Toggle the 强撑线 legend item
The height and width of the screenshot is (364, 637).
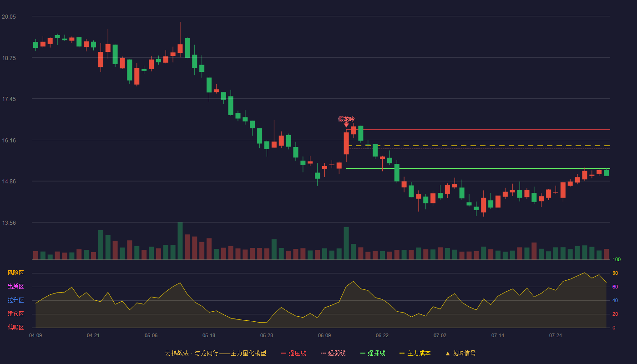point(373,353)
